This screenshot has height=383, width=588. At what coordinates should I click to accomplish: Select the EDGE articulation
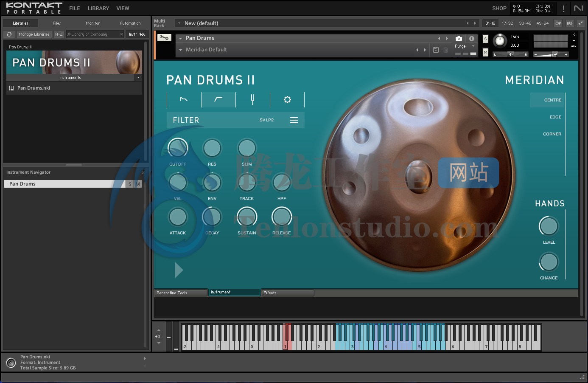click(x=555, y=117)
